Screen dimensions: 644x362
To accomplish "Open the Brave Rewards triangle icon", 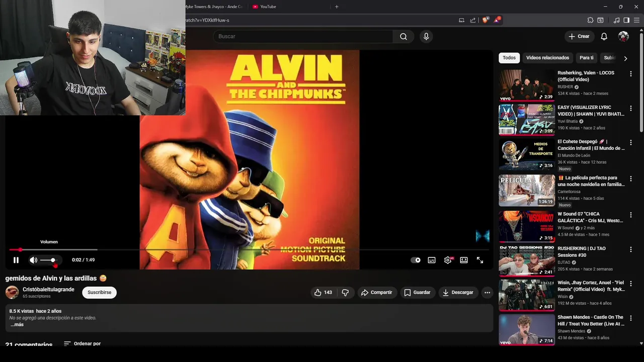I will [497, 20].
